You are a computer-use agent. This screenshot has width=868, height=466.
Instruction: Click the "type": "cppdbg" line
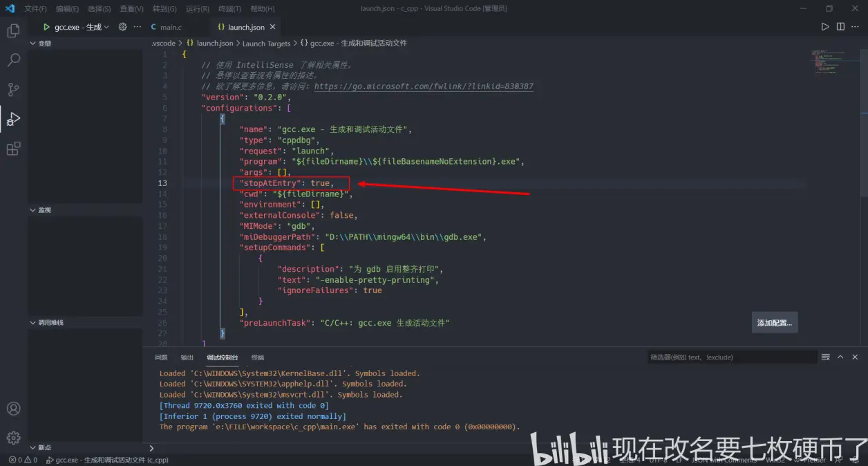280,140
